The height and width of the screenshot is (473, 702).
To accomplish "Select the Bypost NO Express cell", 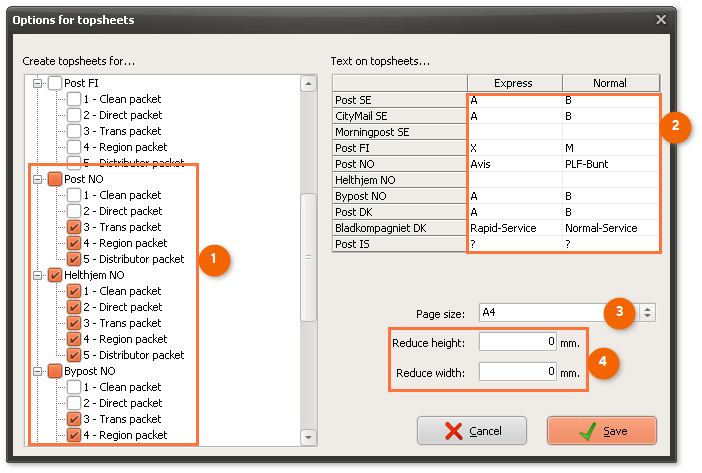I will coord(514,196).
